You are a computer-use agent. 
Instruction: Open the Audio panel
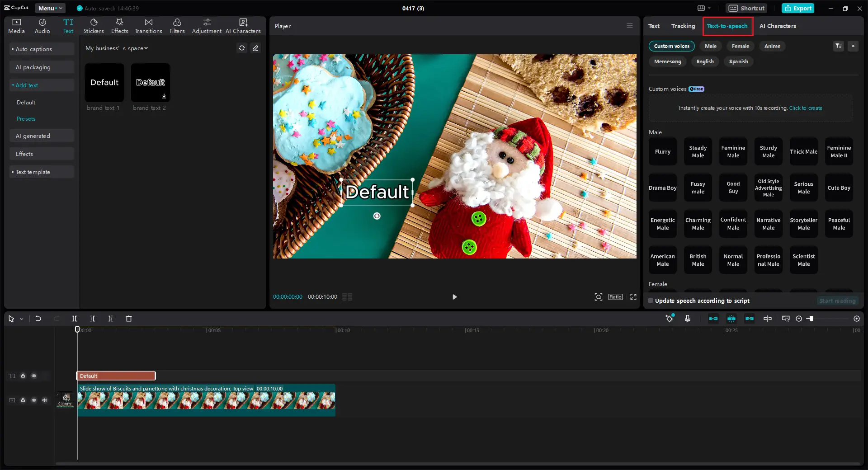click(42, 25)
